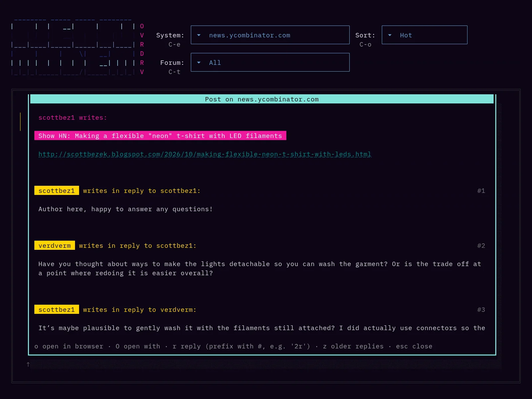Select the Show HN post title

pos(160,136)
